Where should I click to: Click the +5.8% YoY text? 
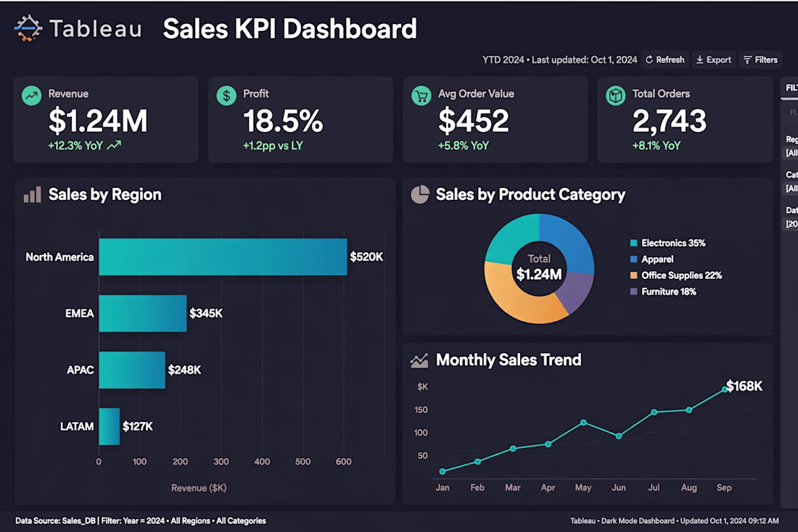pyautogui.click(x=463, y=146)
